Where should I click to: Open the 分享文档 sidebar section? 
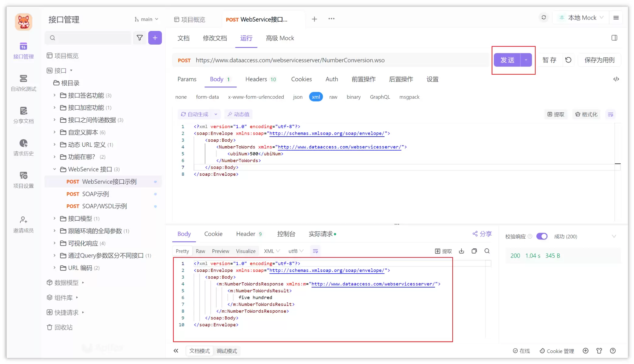coord(23,115)
